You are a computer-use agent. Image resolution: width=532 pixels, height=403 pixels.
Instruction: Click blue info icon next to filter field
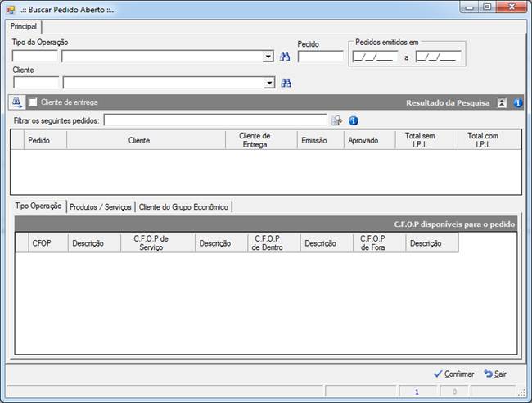tap(354, 120)
